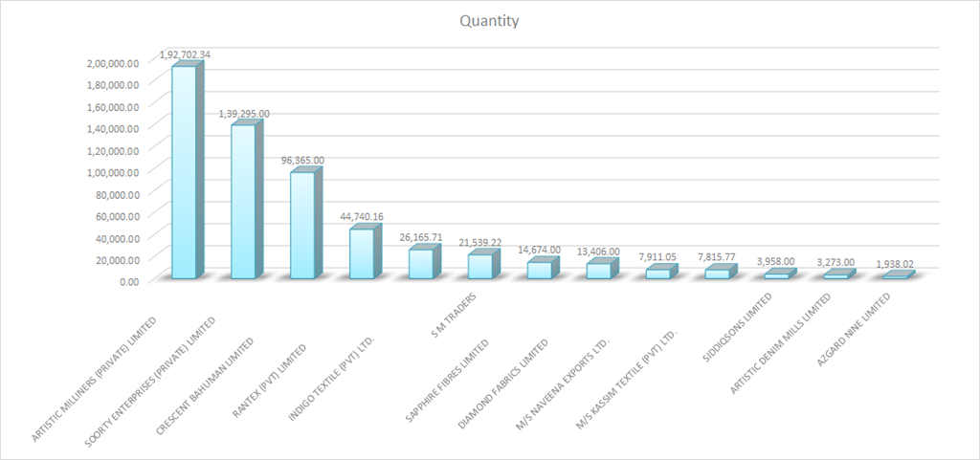Image resolution: width=980 pixels, height=460 pixels.
Task: Select the bar labeled 3,273.00
Action: [x=840, y=274]
